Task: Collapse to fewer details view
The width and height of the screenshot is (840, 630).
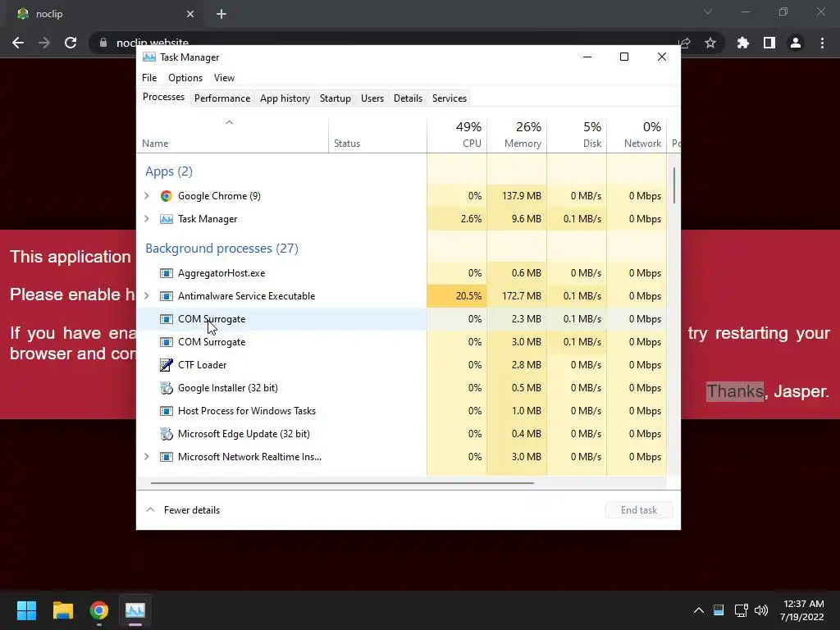Action: coord(183,510)
